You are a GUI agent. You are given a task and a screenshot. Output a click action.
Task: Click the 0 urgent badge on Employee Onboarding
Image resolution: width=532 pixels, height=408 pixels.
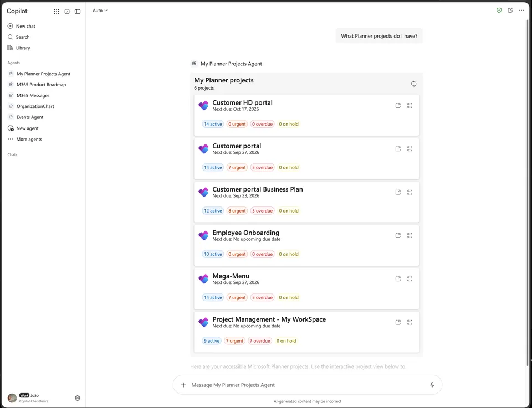click(237, 254)
